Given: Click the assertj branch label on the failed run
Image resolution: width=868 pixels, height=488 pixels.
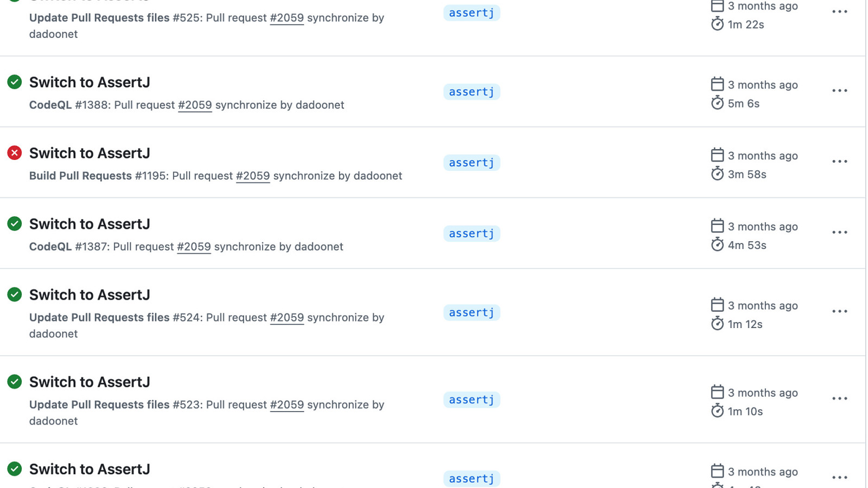Looking at the screenshot, I should point(471,163).
